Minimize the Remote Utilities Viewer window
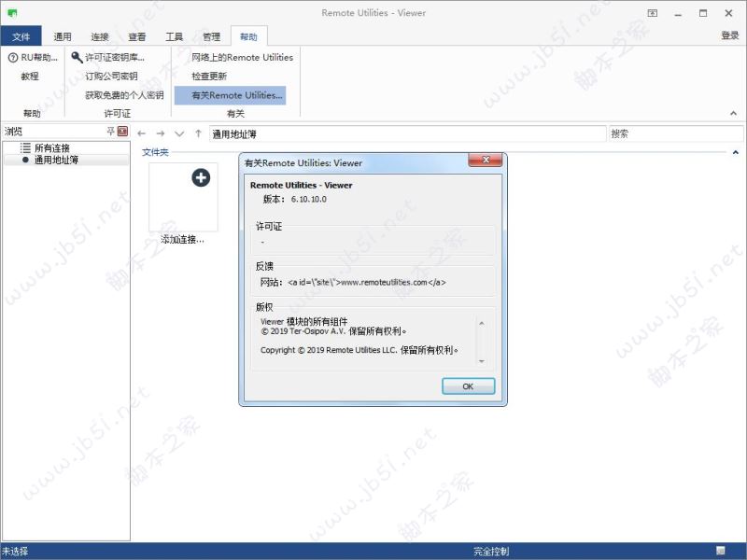 click(x=678, y=13)
